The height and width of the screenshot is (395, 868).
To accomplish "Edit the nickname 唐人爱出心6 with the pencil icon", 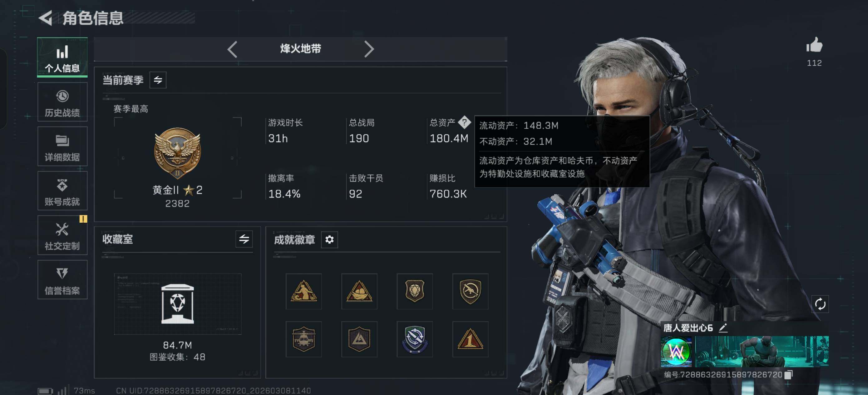I will [x=723, y=328].
